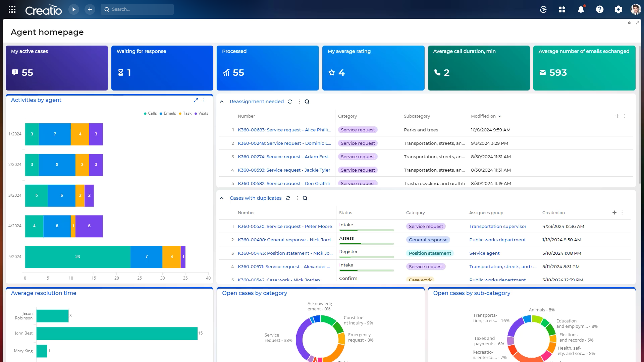Image resolution: width=644 pixels, height=362 pixels.
Task: Collapse the Reassignment needed section
Action: 222,102
